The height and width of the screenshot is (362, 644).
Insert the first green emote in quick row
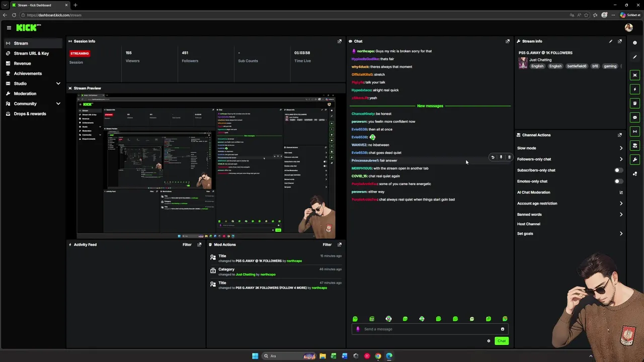tap(355, 319)
